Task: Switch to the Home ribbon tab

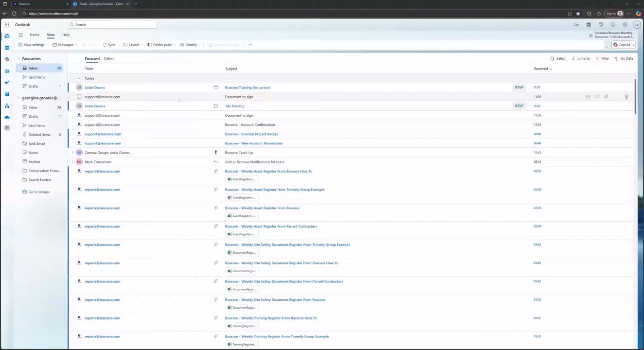Action: click(34, 35)
